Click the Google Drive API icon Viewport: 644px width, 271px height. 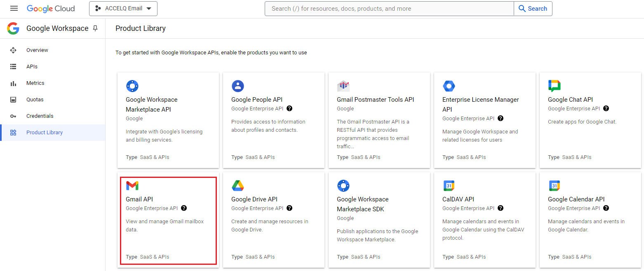(x=238, y=186)
